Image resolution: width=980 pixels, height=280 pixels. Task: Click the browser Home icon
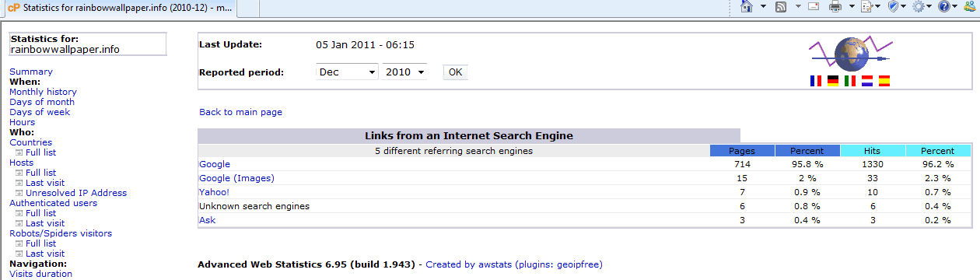(747, 7)
